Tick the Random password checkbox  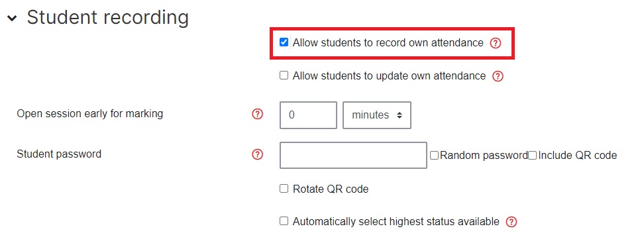[434, 156]
